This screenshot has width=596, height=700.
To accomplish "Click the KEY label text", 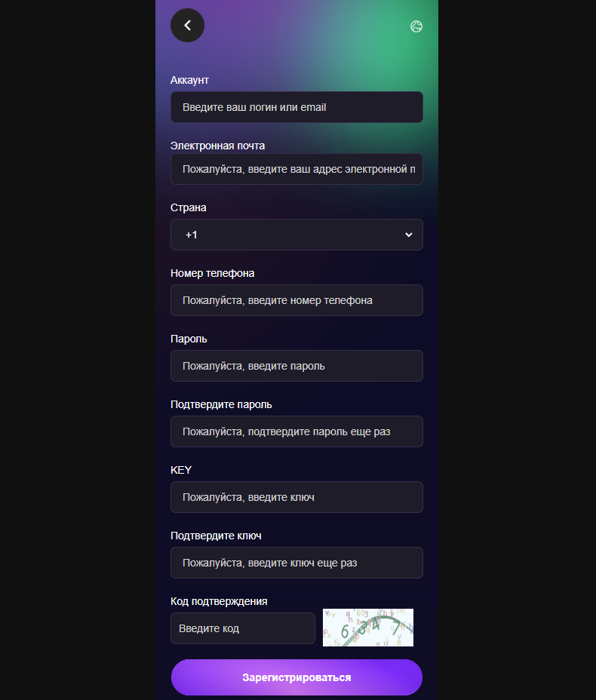I will click(181, 470).
